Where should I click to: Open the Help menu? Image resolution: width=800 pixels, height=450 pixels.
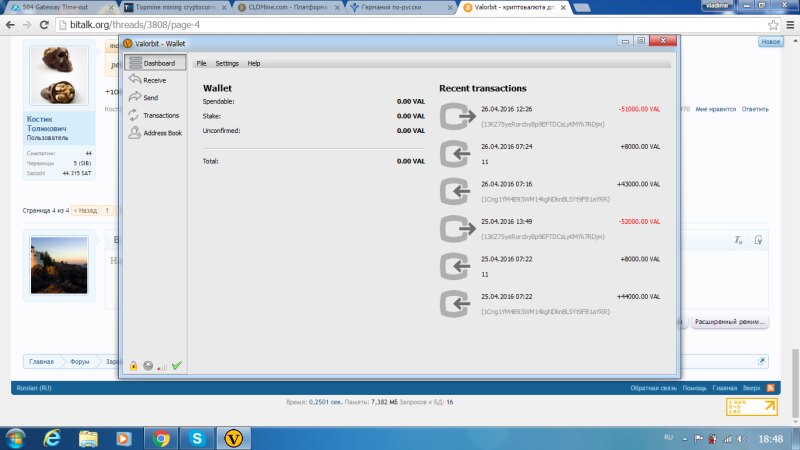254,63
